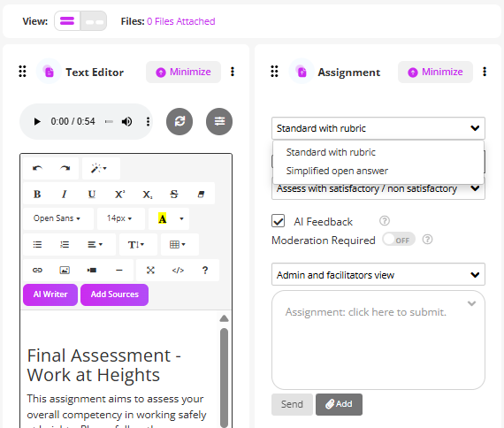This screenshot has height=428, width=504.
Task: Open the Open Sans font dropdown
Action: coord(57,218)
